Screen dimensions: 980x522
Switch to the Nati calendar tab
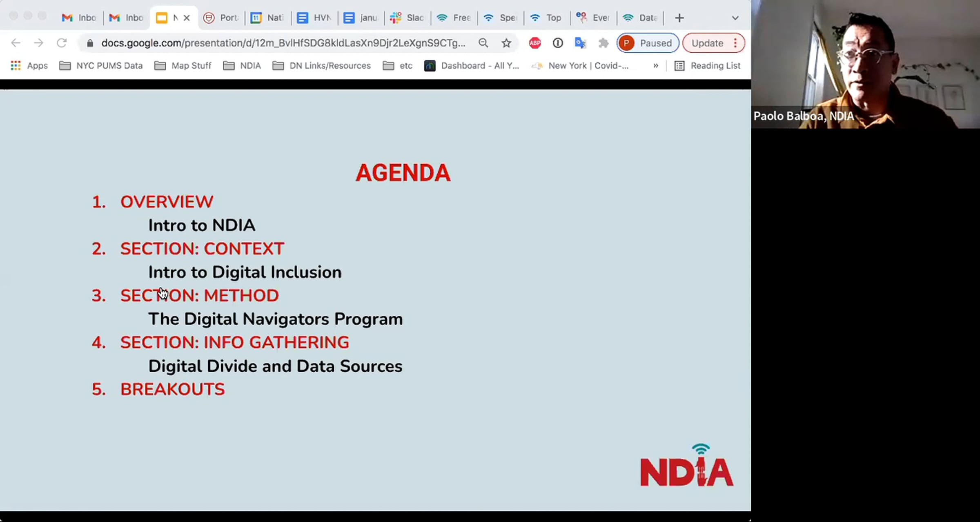(267, 18)
